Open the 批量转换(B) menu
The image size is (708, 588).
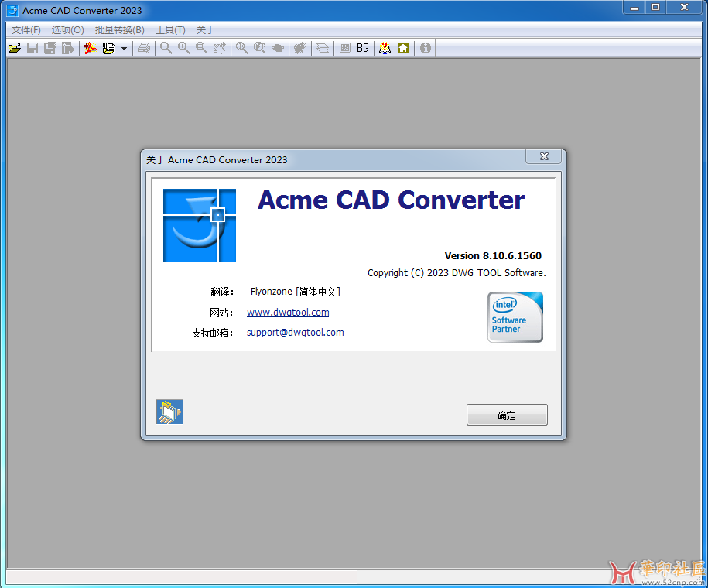pos(120,30)
